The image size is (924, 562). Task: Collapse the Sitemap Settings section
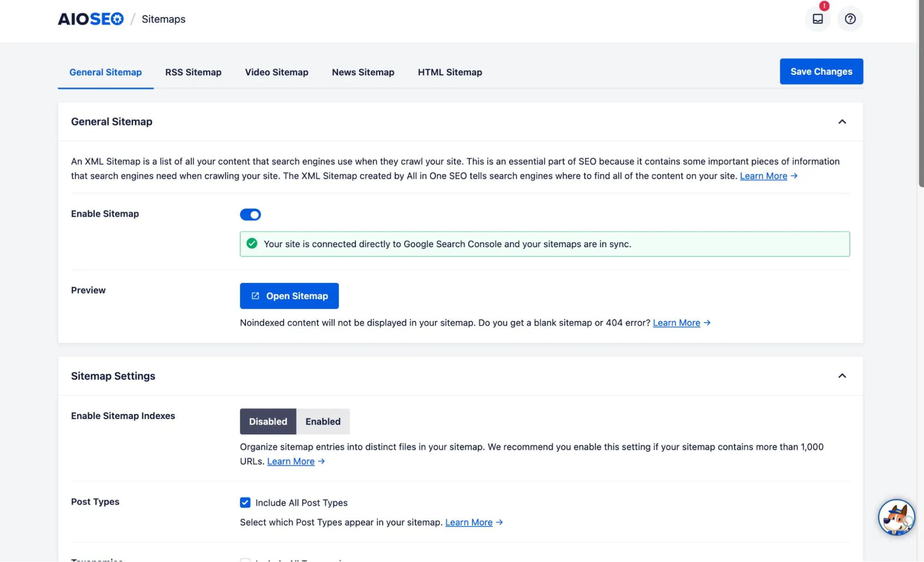tap(843, 376)
